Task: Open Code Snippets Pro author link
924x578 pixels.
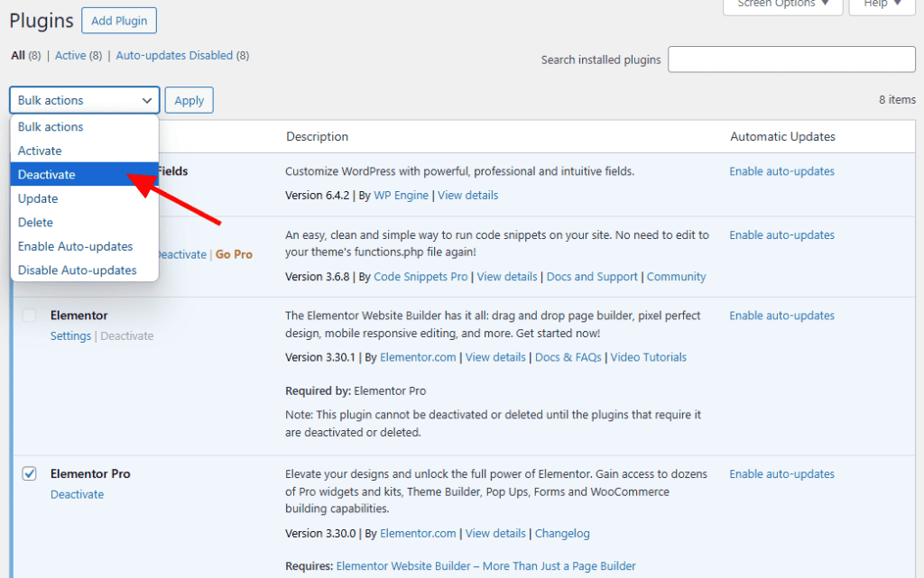Action: (420, 277)
